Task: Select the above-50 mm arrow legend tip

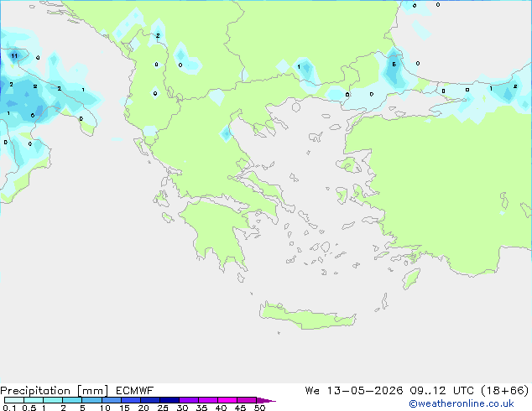Action: point(266,400)
